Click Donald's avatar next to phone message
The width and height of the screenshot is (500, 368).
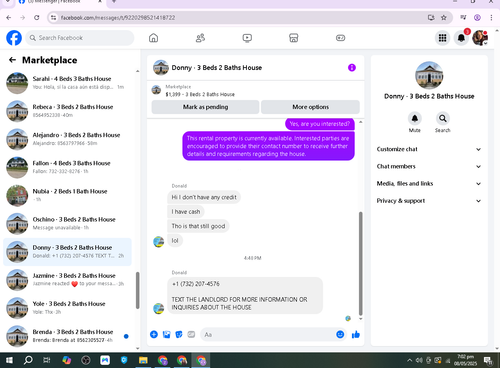click(158, 309)
